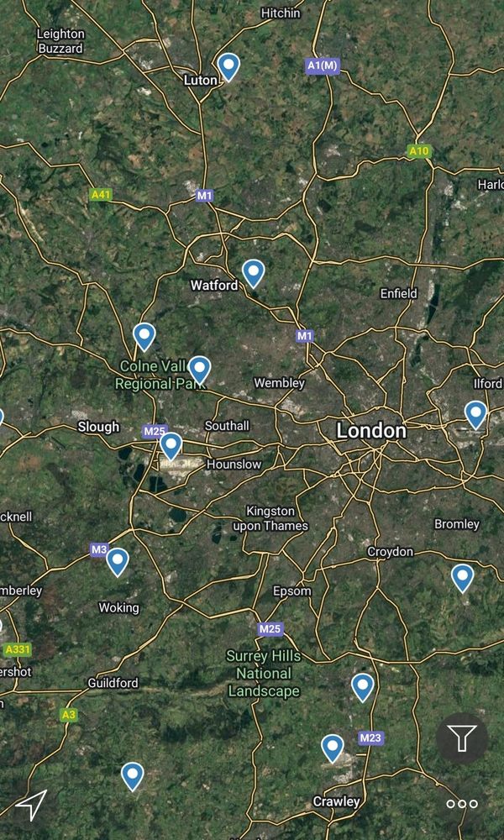Click the A1(M) road badge
504x840 pixels.
coord(323,66)
